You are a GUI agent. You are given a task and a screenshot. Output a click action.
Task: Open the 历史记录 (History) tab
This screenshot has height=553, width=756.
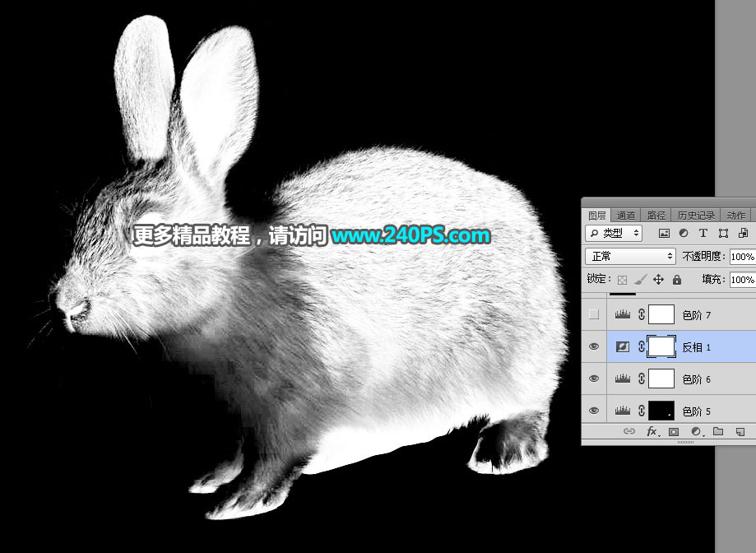pos(696,216)
